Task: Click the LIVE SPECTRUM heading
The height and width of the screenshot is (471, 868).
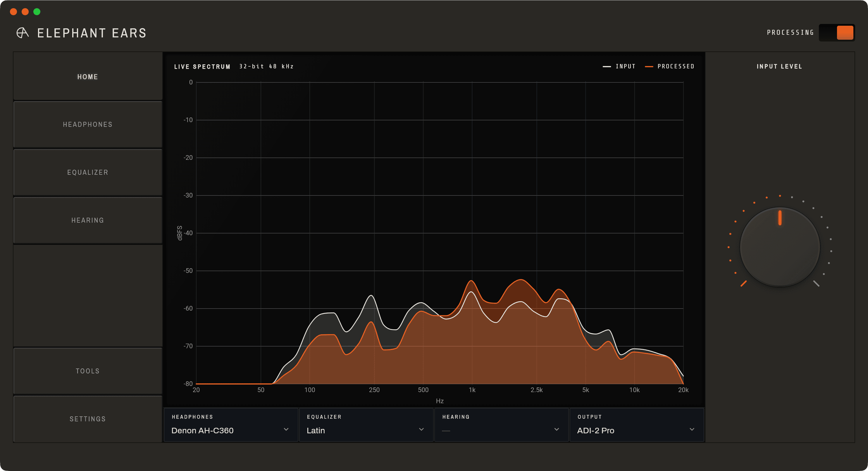Action: point(202,67)
